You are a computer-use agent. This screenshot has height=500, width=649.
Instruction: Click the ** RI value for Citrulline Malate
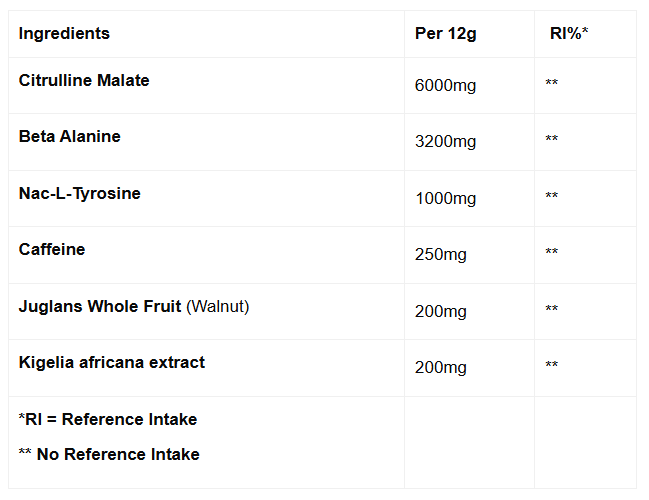[x=552, y=83]
